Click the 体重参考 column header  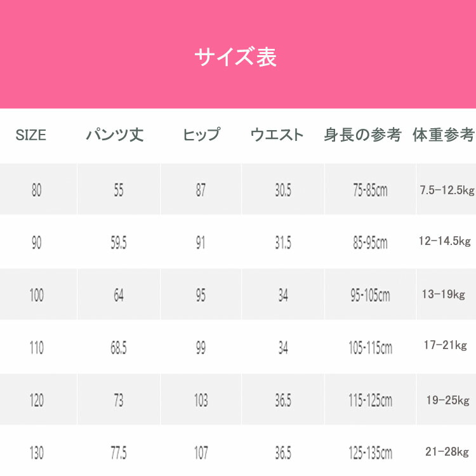pyautogui.click(x=444, y=135)
